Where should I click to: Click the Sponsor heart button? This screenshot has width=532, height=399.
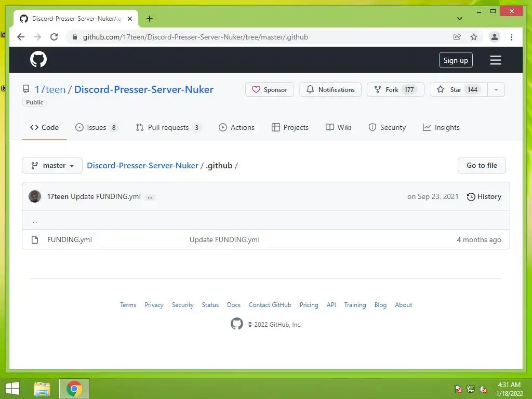[270, 89]
